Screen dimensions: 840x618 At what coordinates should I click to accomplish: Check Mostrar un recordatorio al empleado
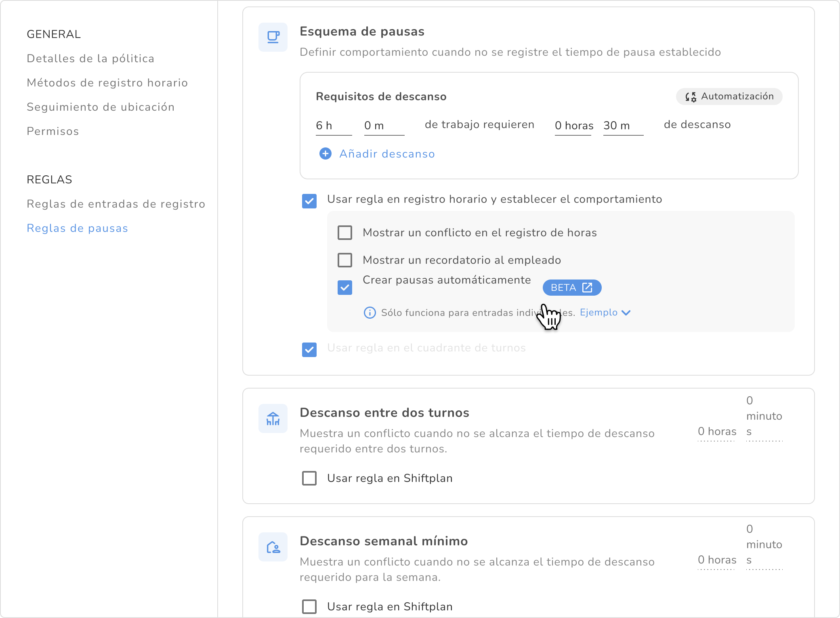pyautogui.click(x=345, y=260)
